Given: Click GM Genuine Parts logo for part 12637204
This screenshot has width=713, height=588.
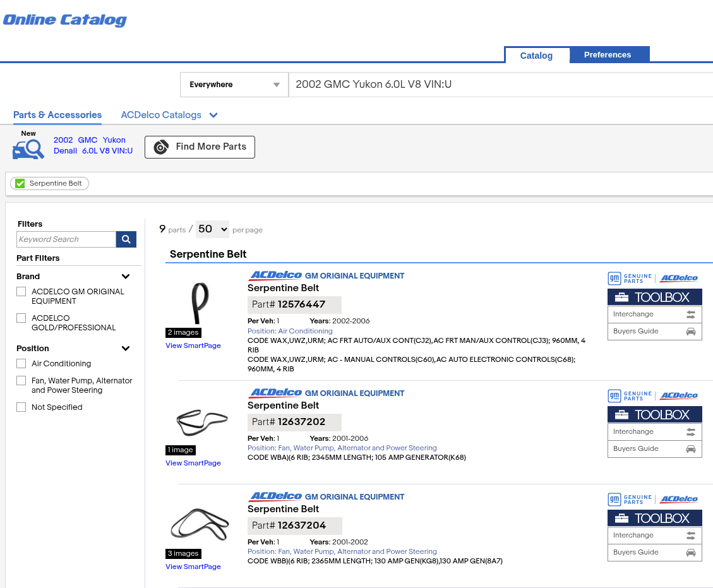Looking at the screenshot, I should point(630,500).
